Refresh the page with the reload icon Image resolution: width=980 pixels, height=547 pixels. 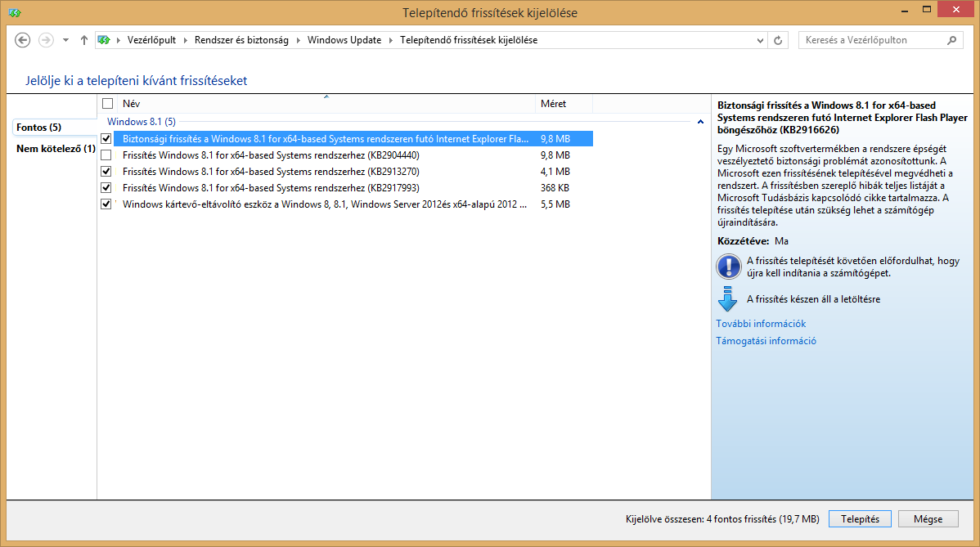coord(778,41)
